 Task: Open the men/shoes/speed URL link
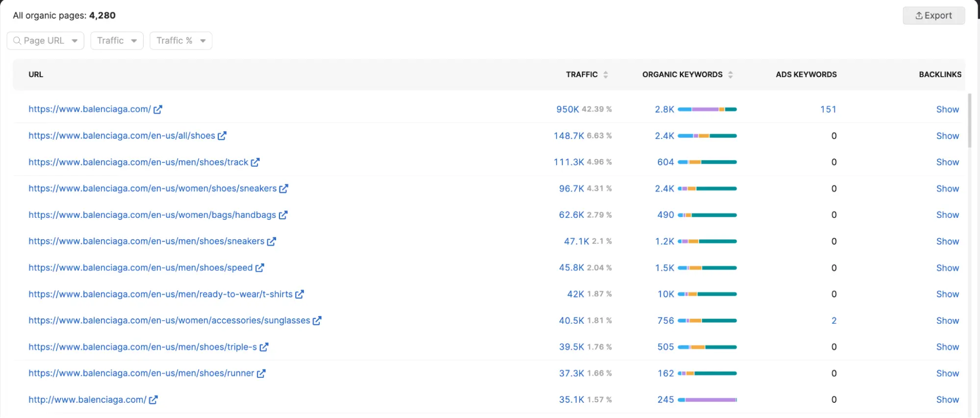point(140,268)
